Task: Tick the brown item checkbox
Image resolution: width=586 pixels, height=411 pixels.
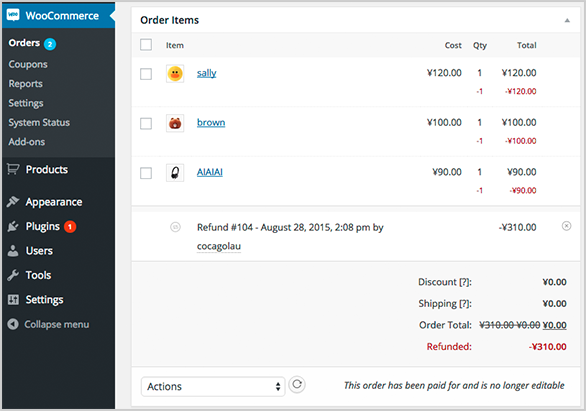Action: pos(146,123)
